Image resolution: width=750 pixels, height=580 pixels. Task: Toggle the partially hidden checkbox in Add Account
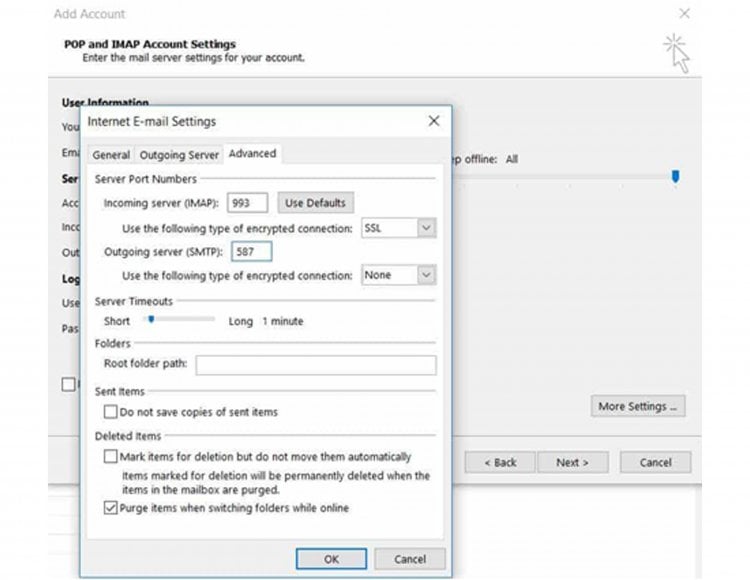[68, 384]
